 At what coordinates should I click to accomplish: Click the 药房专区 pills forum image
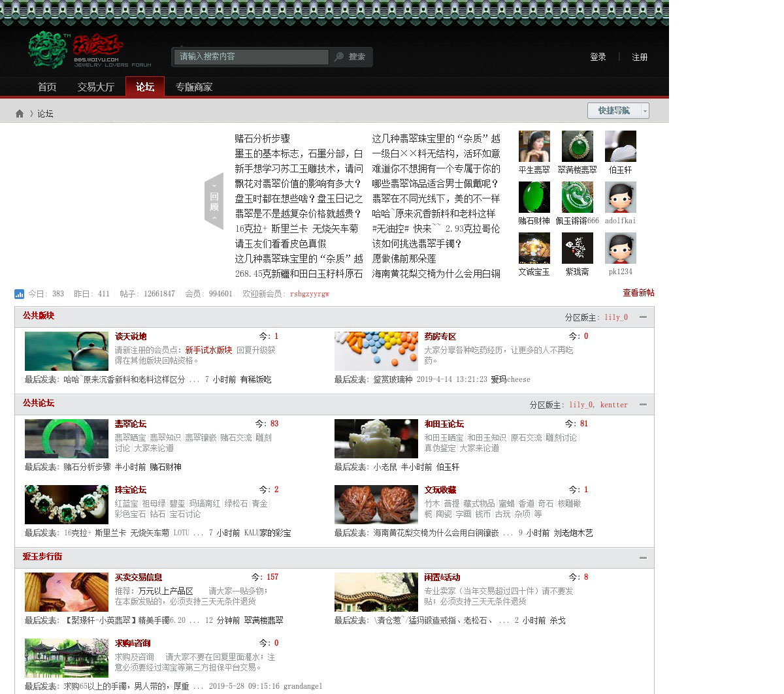(x=376, y=351)
